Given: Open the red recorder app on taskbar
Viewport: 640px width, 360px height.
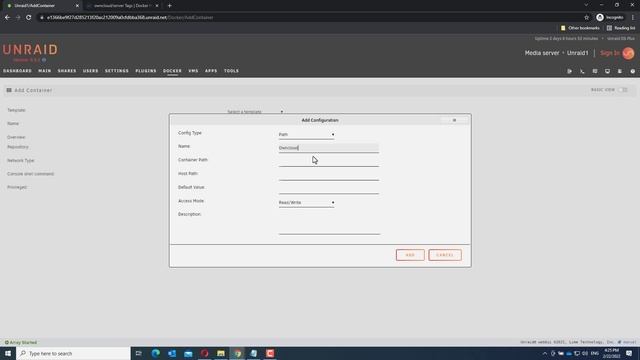Looking at the screenshot, I should 270,353.
